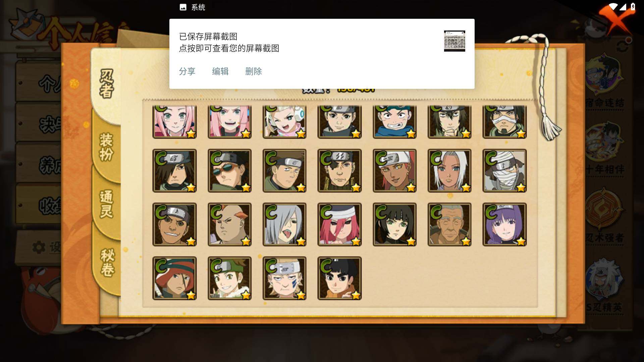
Task: Tap 分享 in the screenshot notification
Action: click(187, 71)
